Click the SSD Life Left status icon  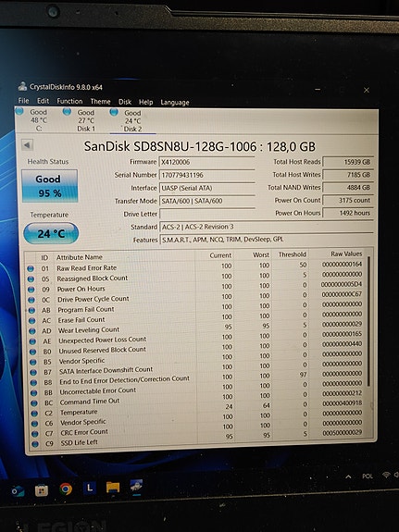pyautogui.click(x=35, y=443)
